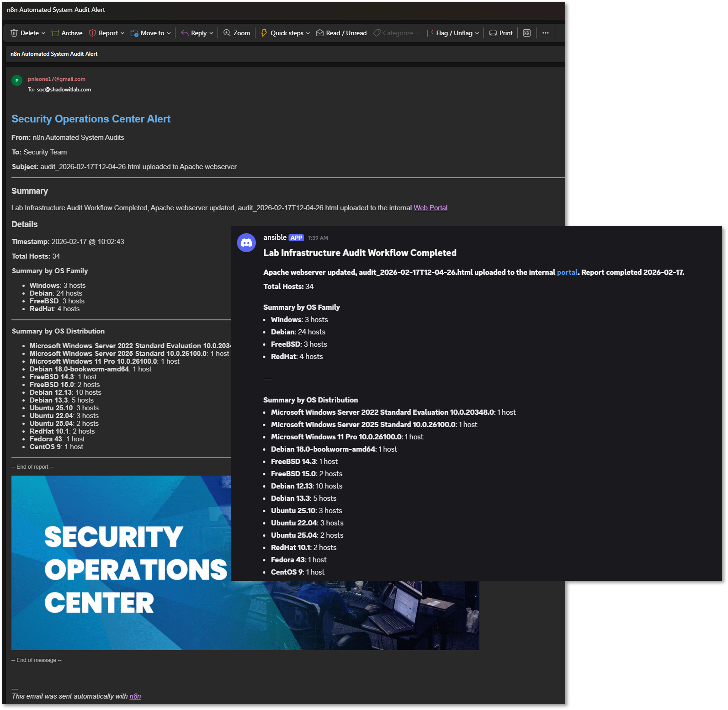The image size is (728, 710).
Task: Archive the email using the archive icon
Action: pyautogui.click(x=55, y=33)
